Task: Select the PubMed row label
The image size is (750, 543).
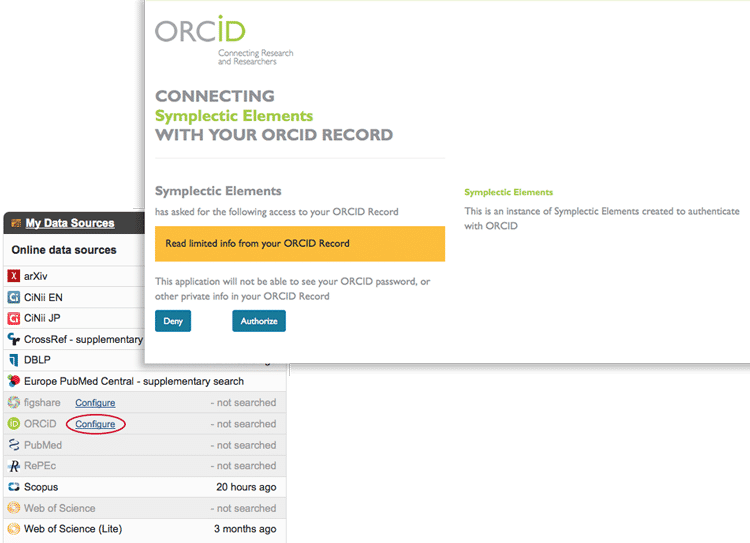Action: coord(43,445)
